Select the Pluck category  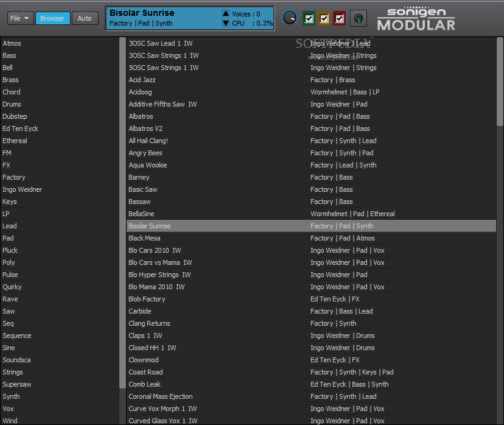coord(60,250)
